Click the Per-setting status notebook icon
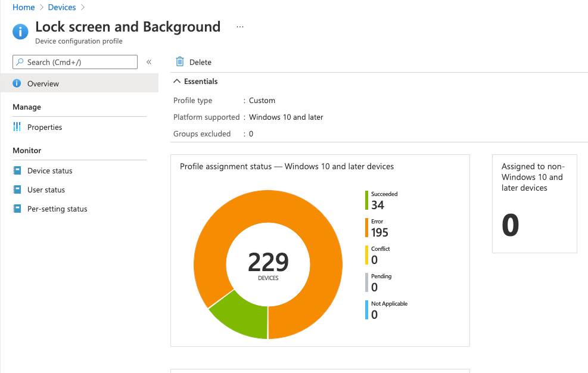Viewport: 588px width, 373px height. point(17,209)
